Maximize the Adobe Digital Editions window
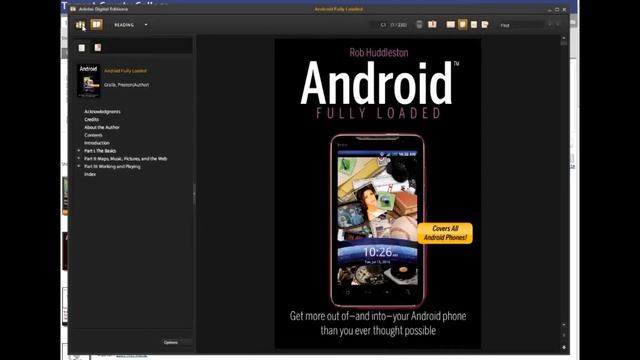Viewport: 640px width, 360px height. coord(557,9)
